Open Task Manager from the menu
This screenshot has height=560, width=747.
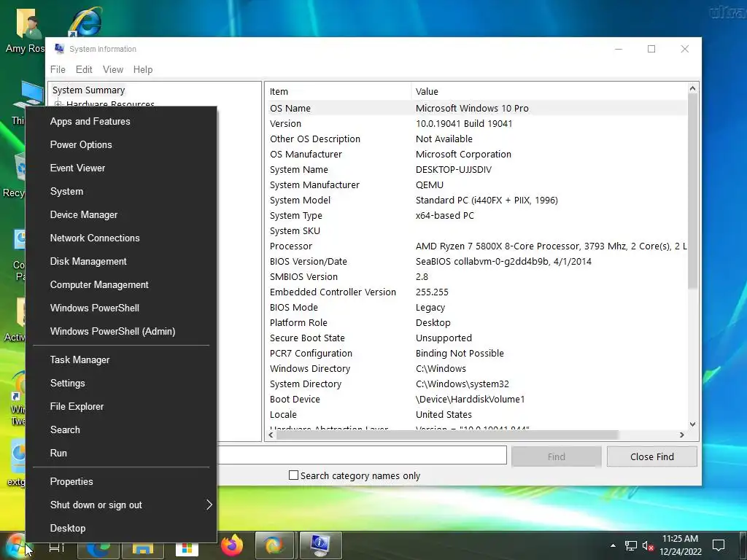[x=121, y=360]
